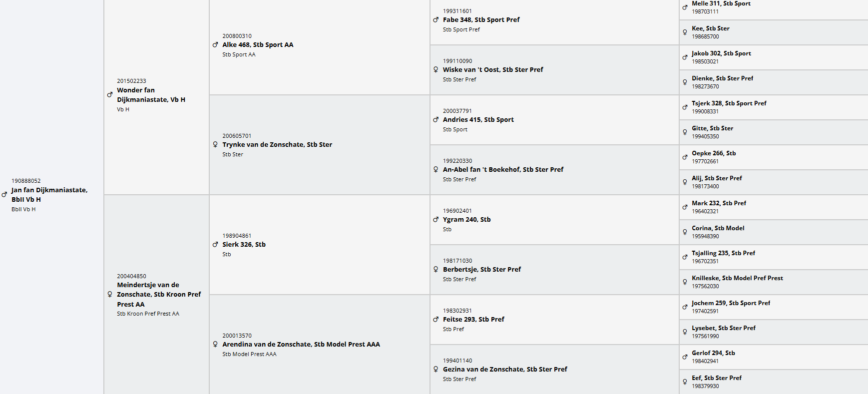Click the female icon beside Knilleske
The width and height of the screenshot is (868, 394).
click(685, 282)
